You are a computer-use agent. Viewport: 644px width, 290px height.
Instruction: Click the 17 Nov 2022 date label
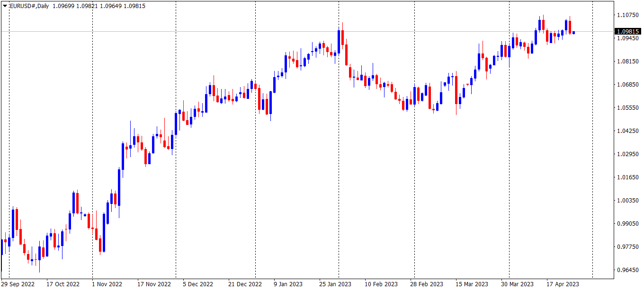click(x=154, y=284)
